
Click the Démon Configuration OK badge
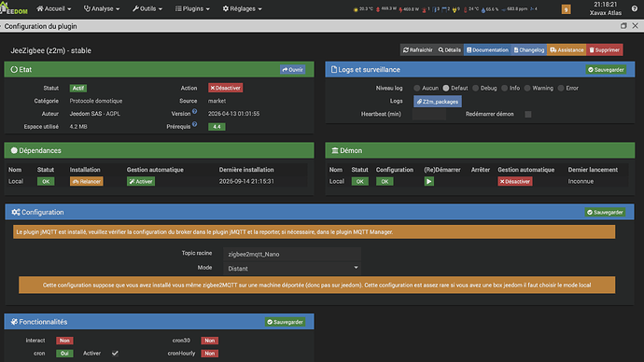tap(385, 181)
